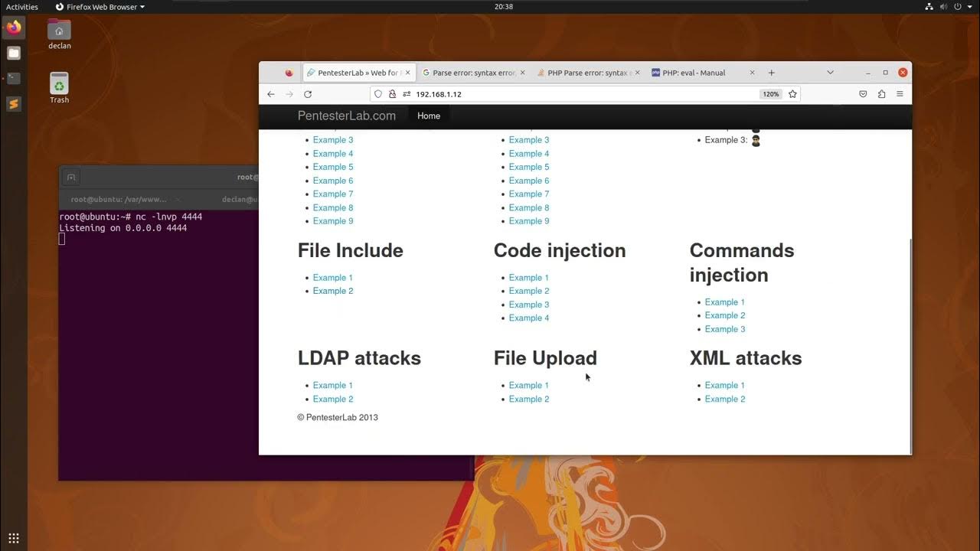Open the Firefox Web Browser app menu
Image resolution: width=980 pixels, height=551 pixels.
pos(100,7)
